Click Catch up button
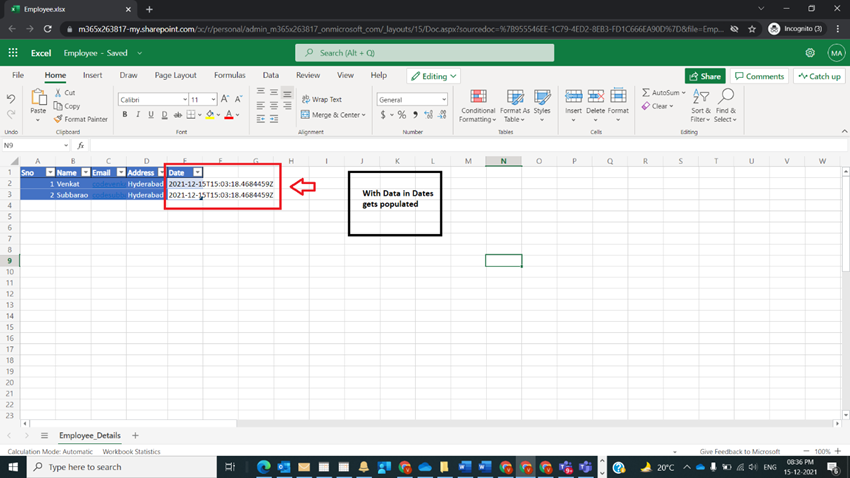The width and height of the screenshot is (850, 478). pos(820,76)
